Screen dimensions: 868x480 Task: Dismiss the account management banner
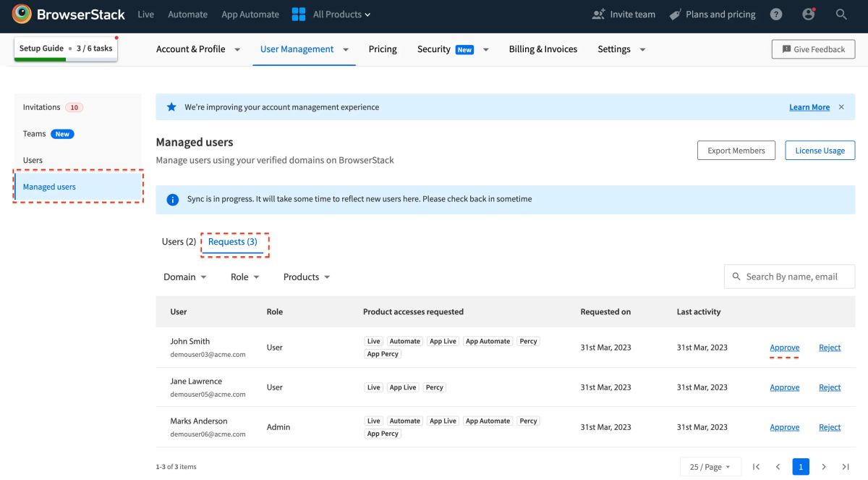point(841,107)
